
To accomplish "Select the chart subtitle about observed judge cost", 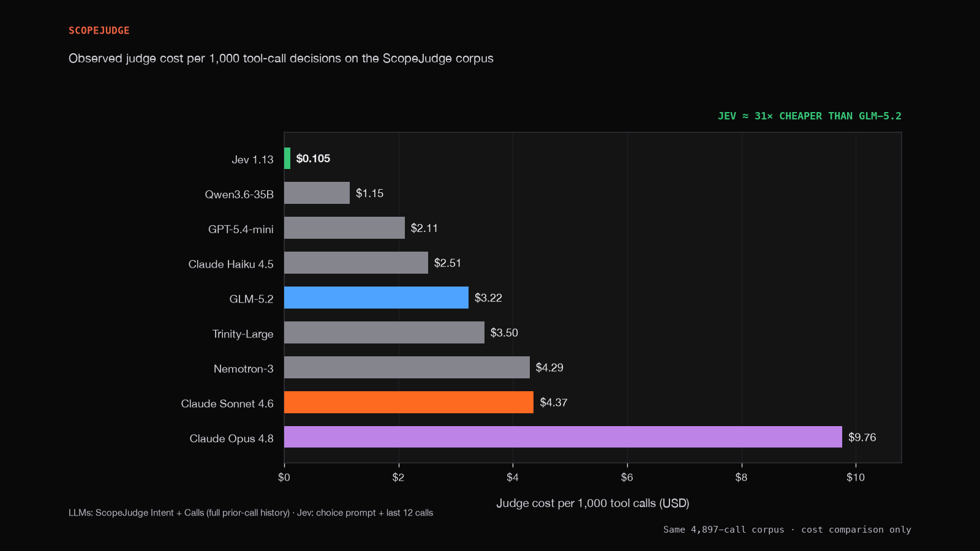I will (x=281, y=59).
